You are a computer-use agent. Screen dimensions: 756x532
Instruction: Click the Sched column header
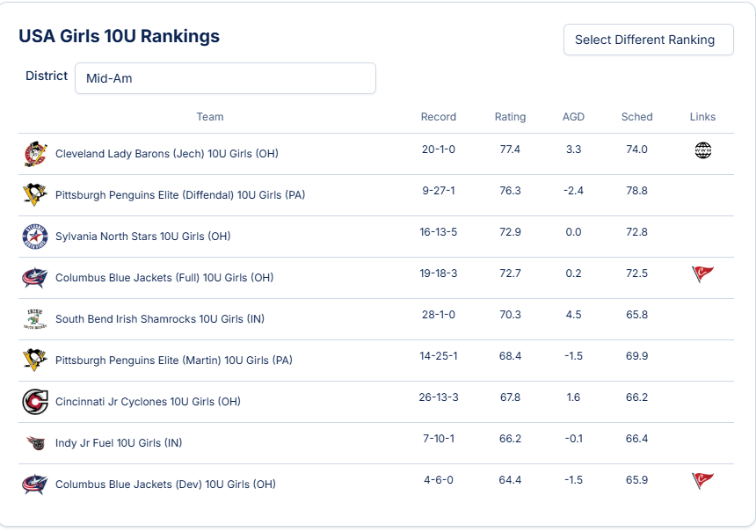click(636, 117)
